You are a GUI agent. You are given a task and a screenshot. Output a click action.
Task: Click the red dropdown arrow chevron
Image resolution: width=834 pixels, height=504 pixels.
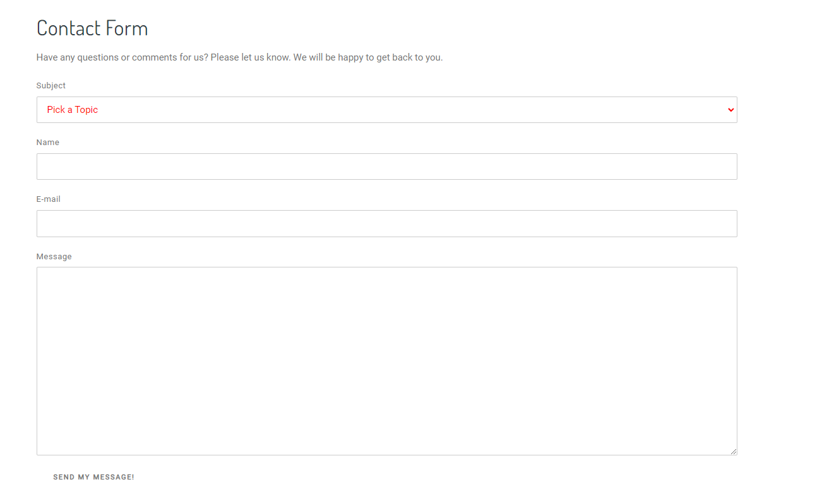tap(730, 110)
